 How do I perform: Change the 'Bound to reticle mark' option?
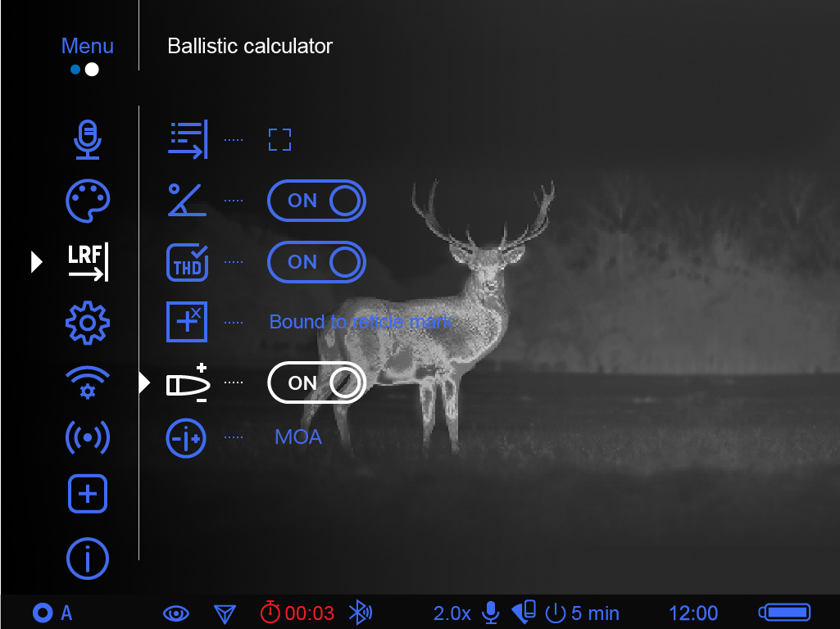coord(361,322)
